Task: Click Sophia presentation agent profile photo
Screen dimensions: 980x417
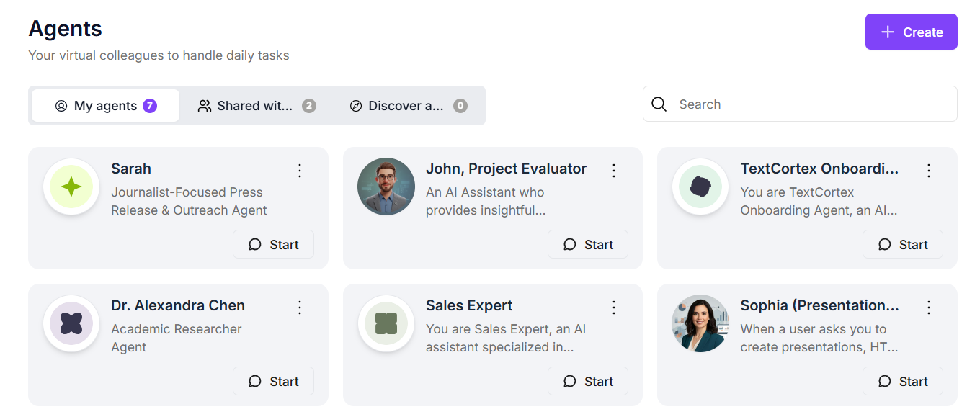Action: tap(700, 324)
